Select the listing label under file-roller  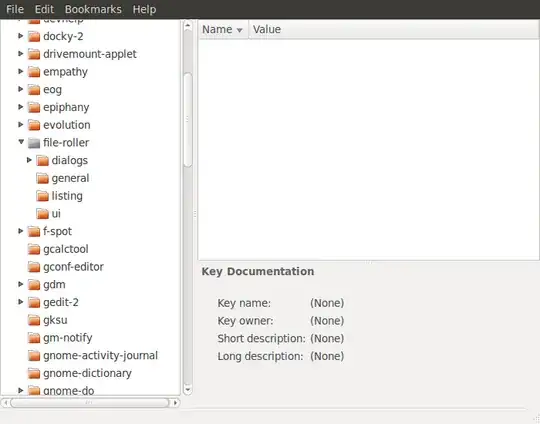coord(67,196)
